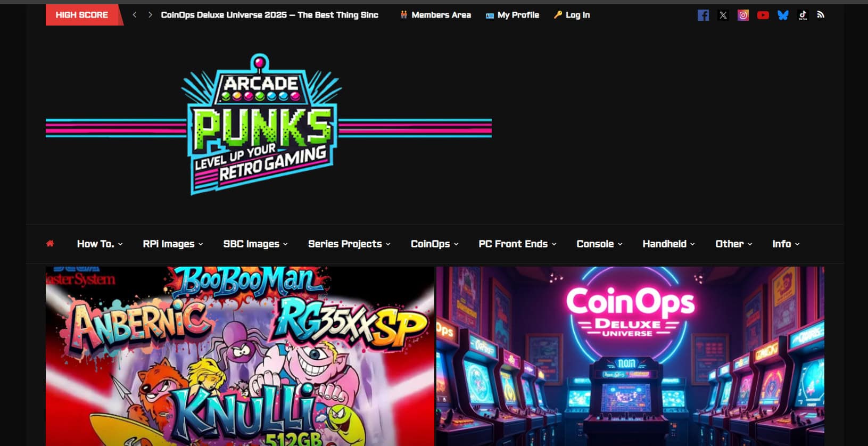Expand the Info menu
This screenshot has width=868, height=446.
point(786,244)
